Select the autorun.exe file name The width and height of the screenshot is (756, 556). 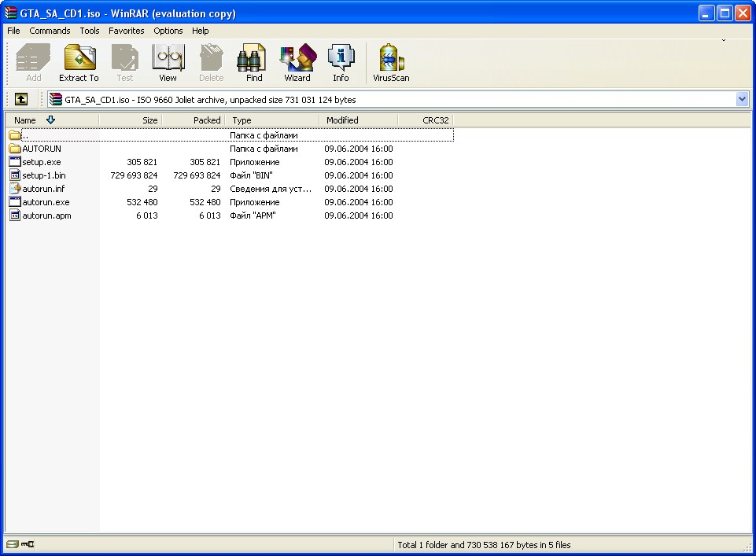coord(46,202)
